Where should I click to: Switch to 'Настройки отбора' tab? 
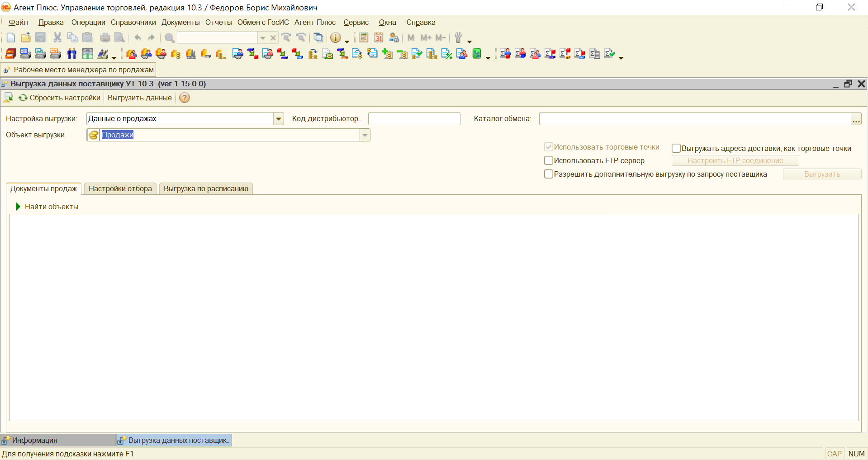[120, 189]
